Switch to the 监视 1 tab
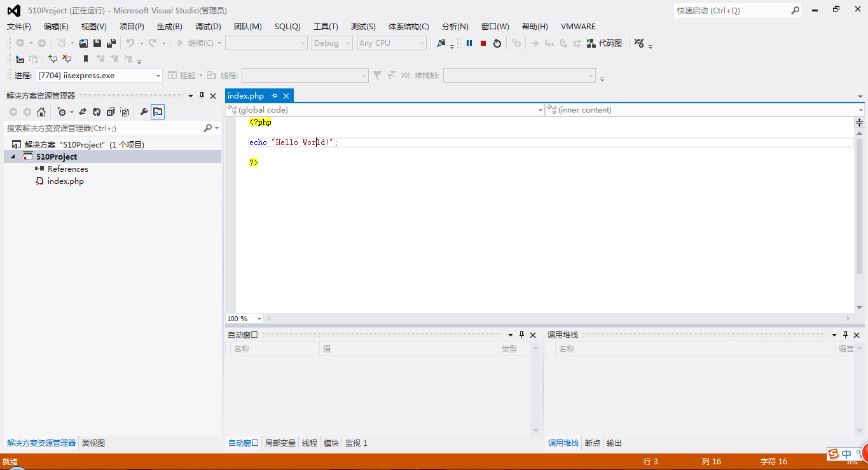This screenshot has height=470, width=868. 356,443
